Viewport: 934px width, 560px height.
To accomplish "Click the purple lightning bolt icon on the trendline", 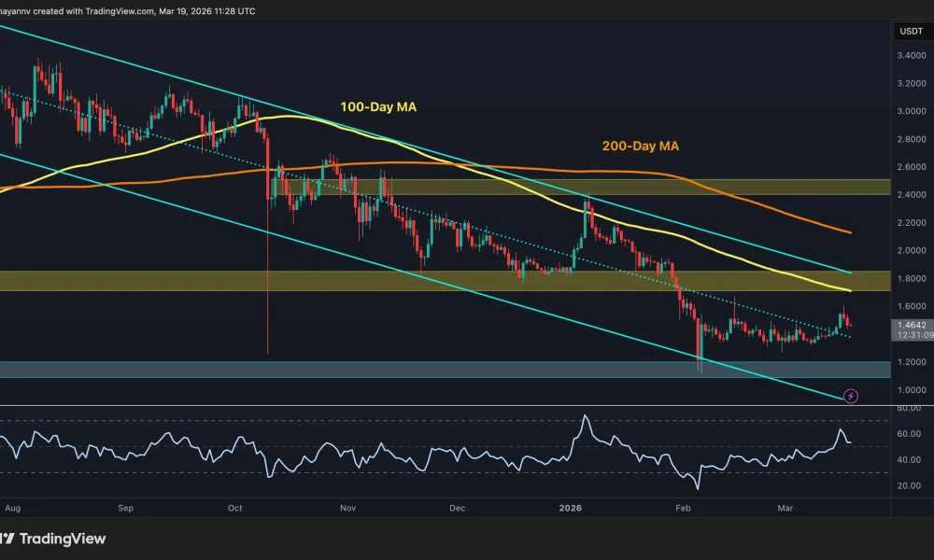I will 850,396.
